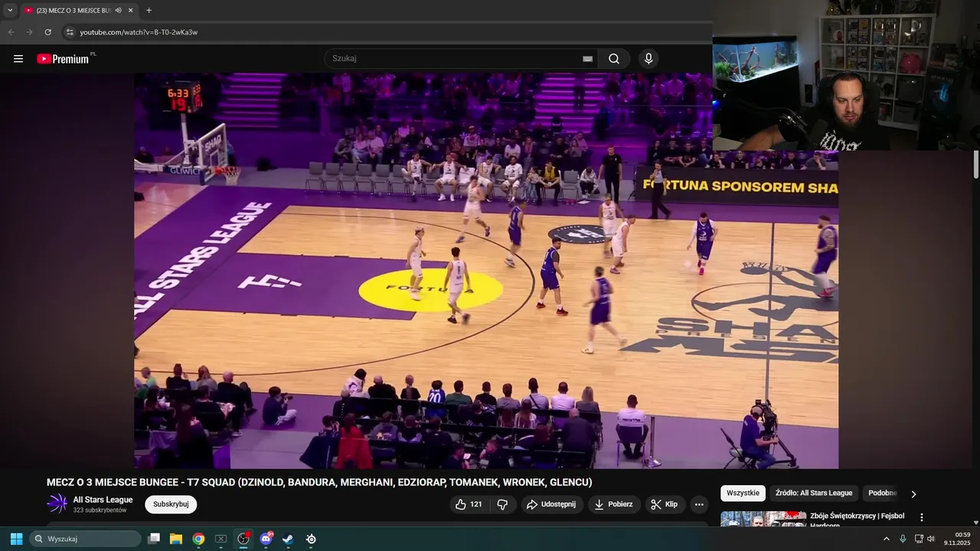Click the video title text MECZ O 3 MIEJSCE
Screen dimensions: 980x551
point(319,482)
